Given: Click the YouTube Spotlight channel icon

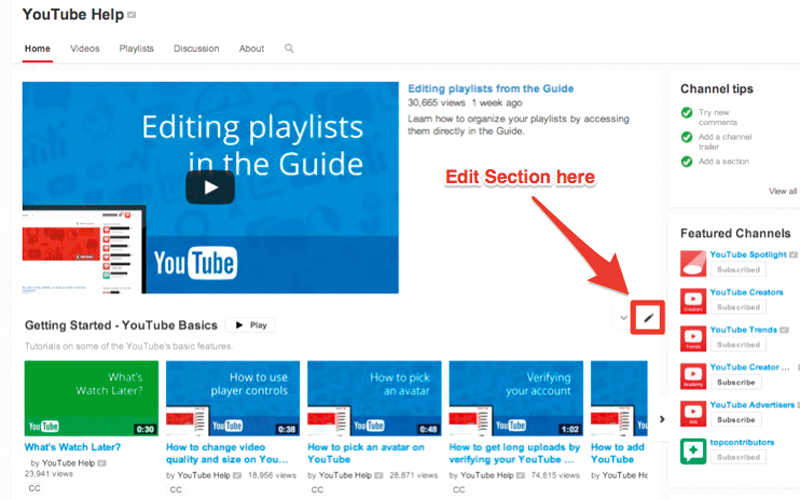Looking at the screenshot, I should point(693,263).
